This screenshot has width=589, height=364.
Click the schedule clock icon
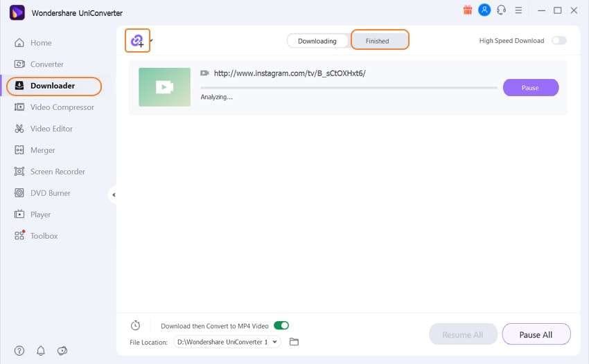(x=135, y=325)
